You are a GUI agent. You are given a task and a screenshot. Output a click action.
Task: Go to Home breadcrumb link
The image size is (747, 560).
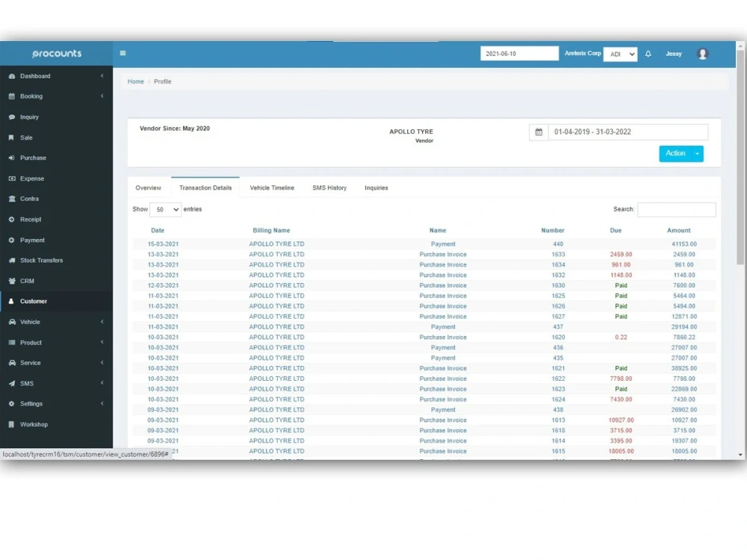(x=136, y=81)
